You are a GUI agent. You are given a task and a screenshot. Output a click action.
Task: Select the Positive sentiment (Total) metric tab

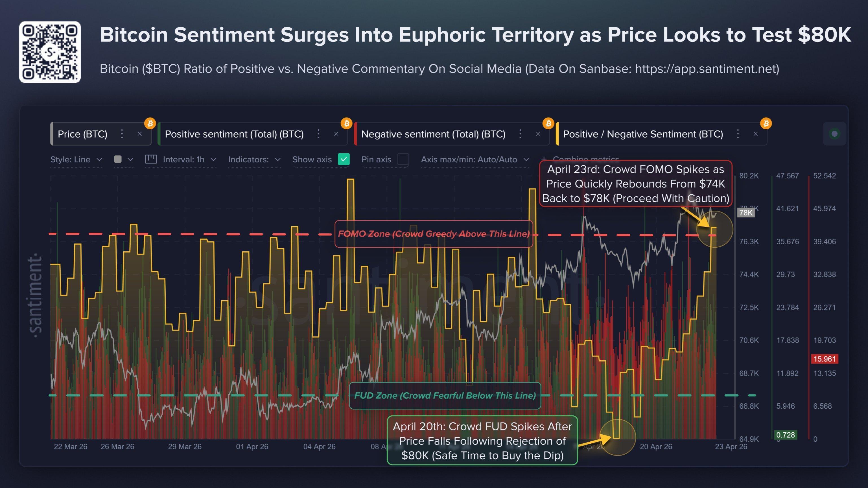point(235,134)
